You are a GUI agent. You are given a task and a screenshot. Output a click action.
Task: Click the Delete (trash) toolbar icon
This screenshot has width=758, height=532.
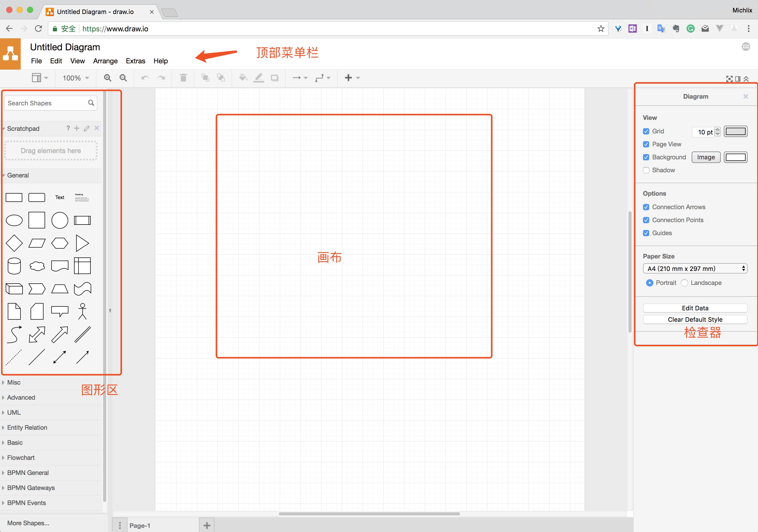click(183, 78)
